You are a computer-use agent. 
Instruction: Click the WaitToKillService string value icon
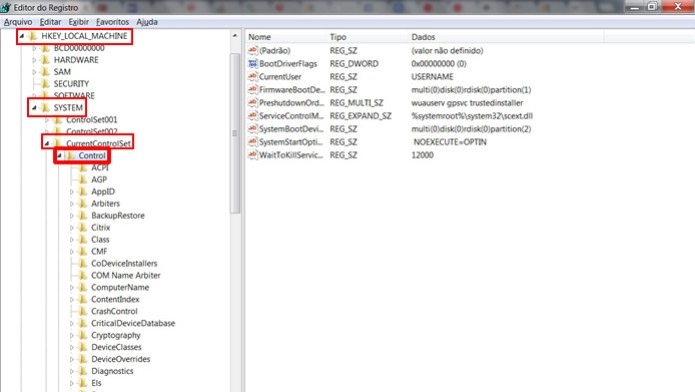point(253,155)
